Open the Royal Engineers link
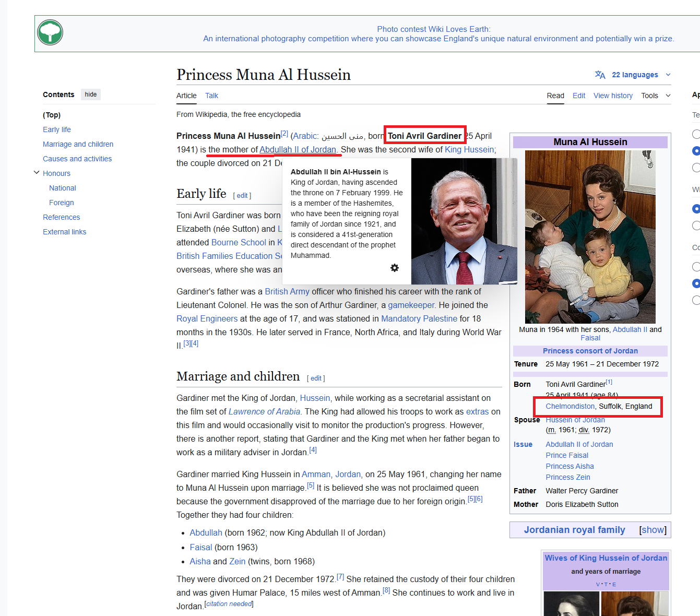This screenshot has height=616, width=700. (207, 318)
